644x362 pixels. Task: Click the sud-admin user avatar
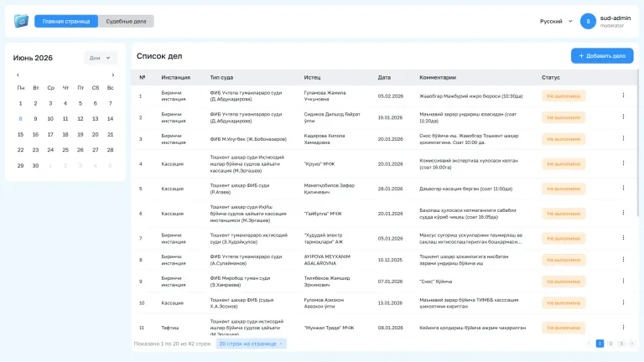[x=588, y=21]
